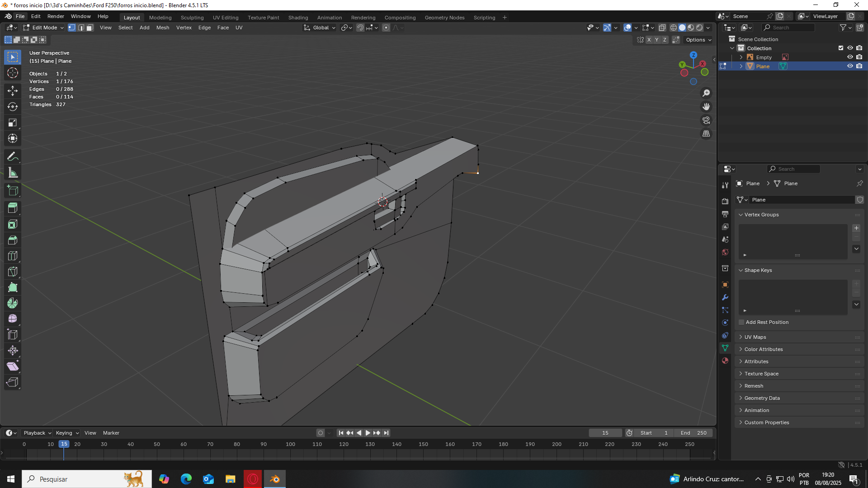Uncheck Collection exclude from view layer
The height and width of the screenshot is (488, 868).
click(840, 48)
